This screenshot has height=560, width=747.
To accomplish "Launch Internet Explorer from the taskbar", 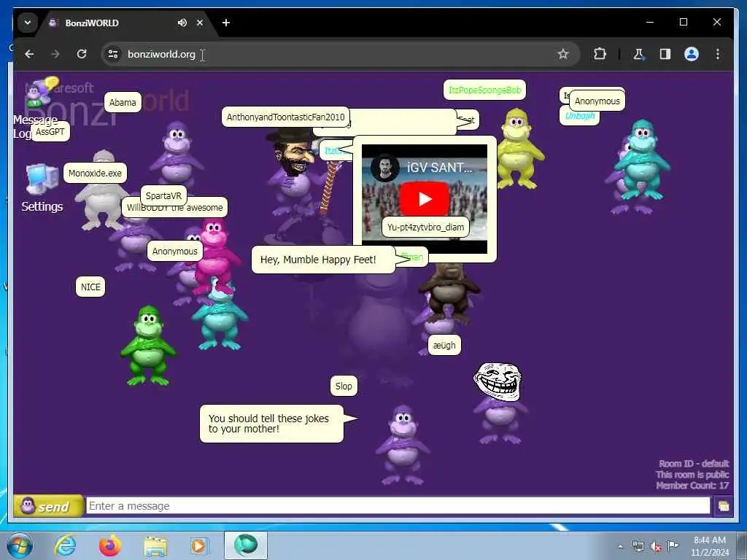I will pos(65,545).
